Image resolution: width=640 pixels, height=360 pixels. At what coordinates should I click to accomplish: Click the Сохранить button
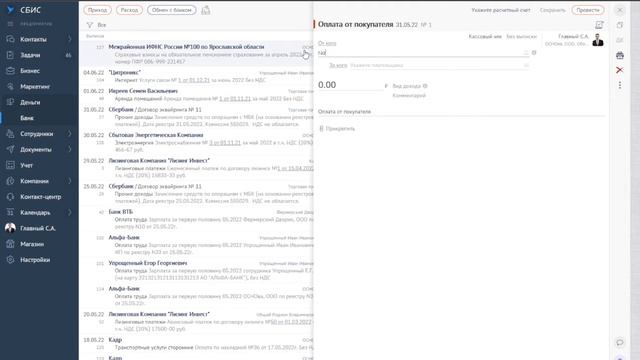553,10
